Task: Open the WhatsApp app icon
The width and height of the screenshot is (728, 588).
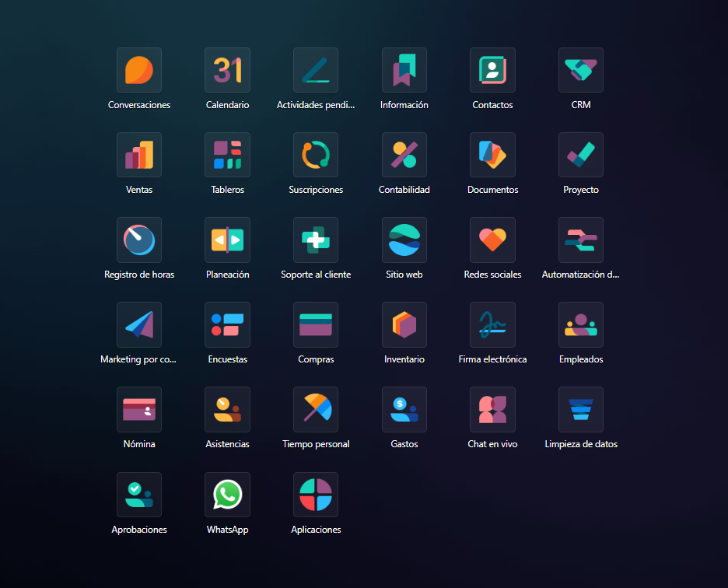Action: 227,495
